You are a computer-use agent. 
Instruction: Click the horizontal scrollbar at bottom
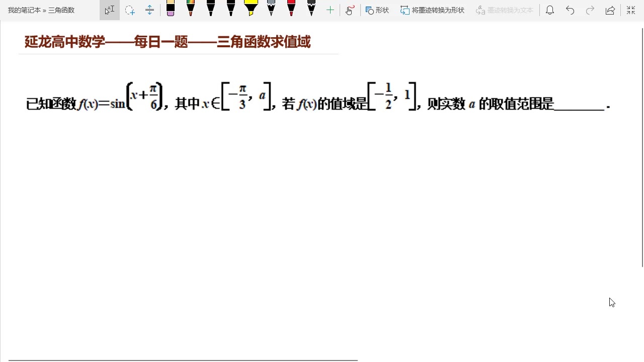click(183, 360)
